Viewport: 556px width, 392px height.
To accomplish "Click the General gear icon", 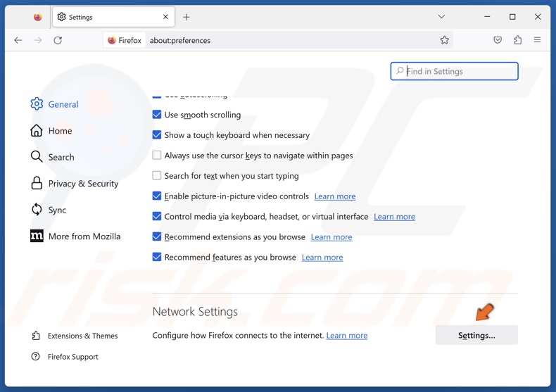I will [37, 104].
